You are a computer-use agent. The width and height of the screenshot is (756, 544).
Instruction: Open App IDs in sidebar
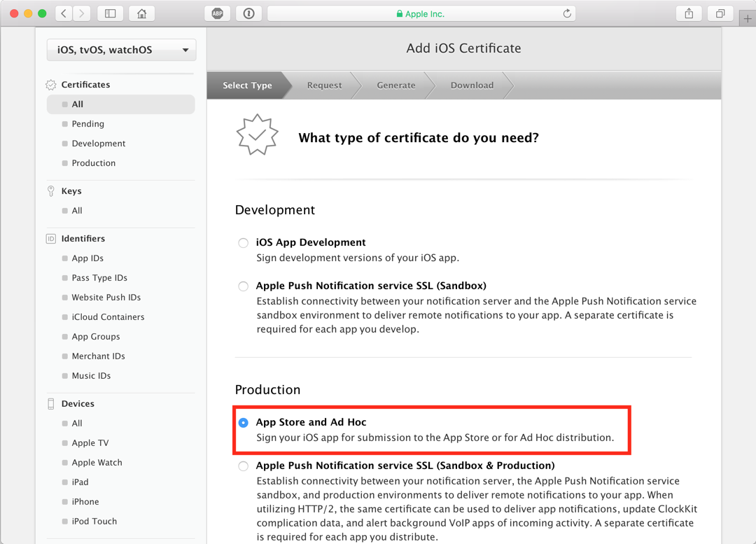(x=87, y=258)
